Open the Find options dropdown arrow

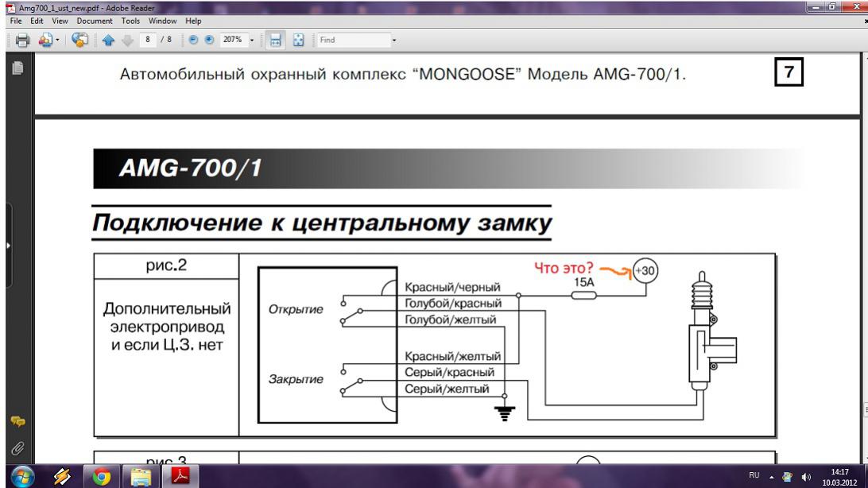click(393, 40)
